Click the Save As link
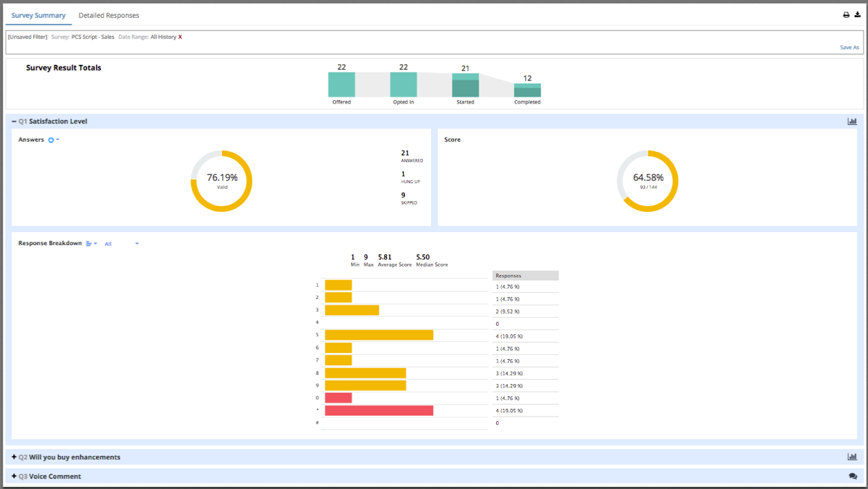The width and height of the screenshot is (868, 489). click(849, 48)
